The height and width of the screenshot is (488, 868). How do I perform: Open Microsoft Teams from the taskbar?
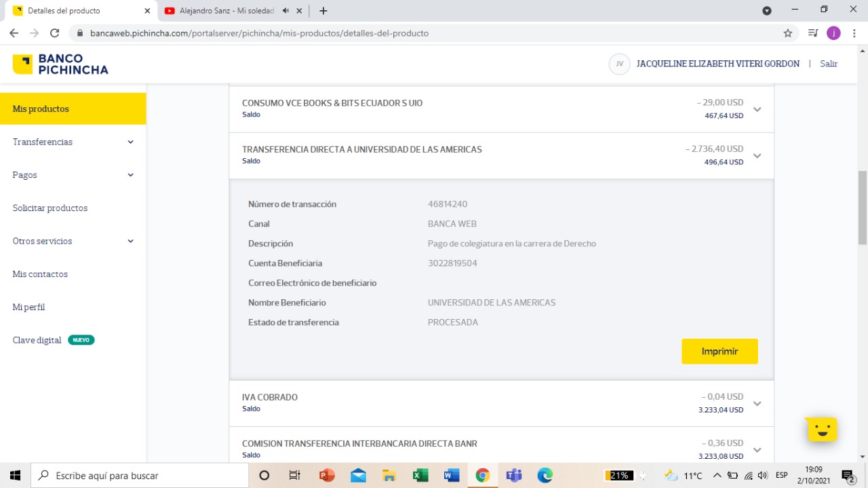(x=513, y=475)
